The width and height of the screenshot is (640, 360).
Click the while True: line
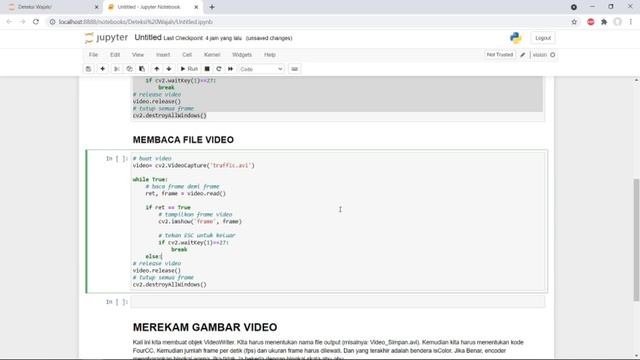150,179
